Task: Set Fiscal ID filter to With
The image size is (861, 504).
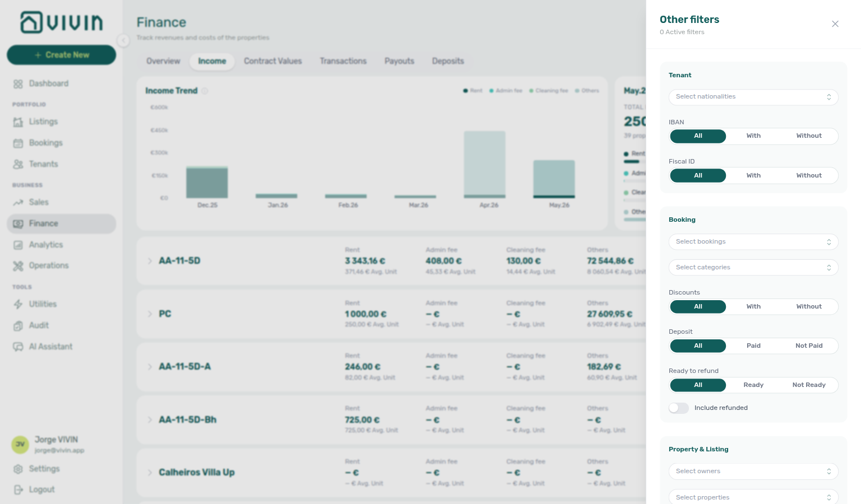Action: [753, 176]
